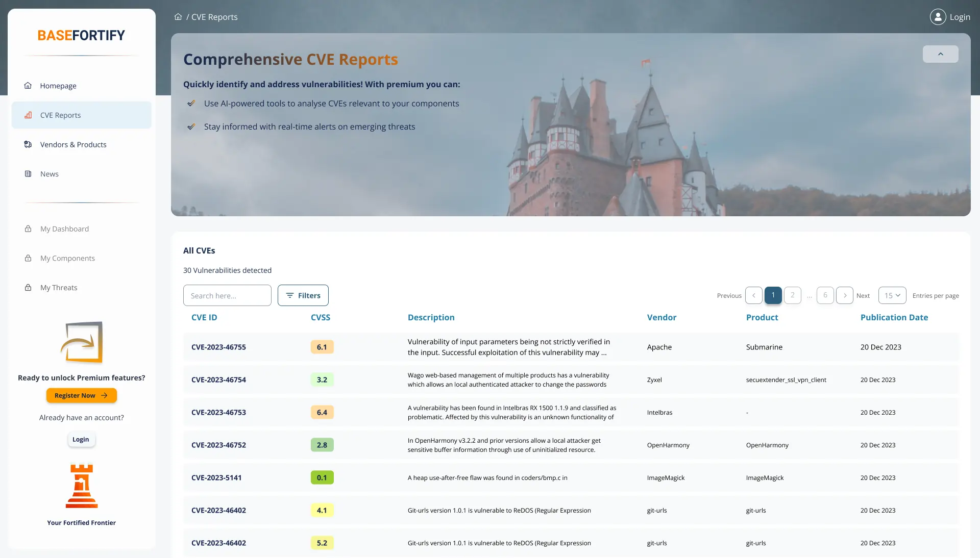This screenshot has width=980, height=558.
Task: Expand page navigation to page 6
Action: coord(825,295)
